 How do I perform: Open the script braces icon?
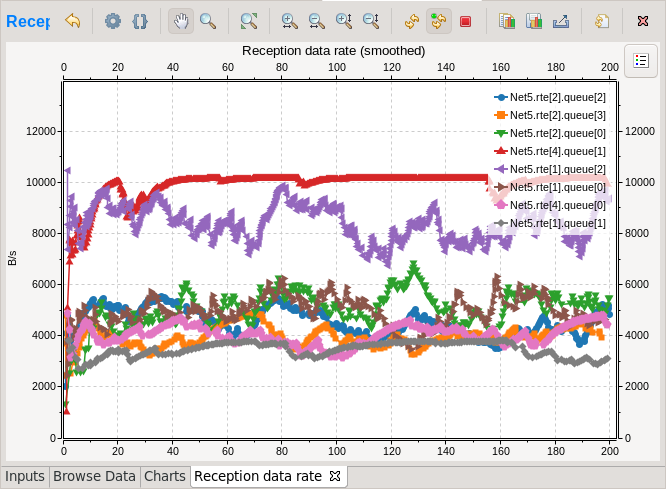click(x=140, y=21)
